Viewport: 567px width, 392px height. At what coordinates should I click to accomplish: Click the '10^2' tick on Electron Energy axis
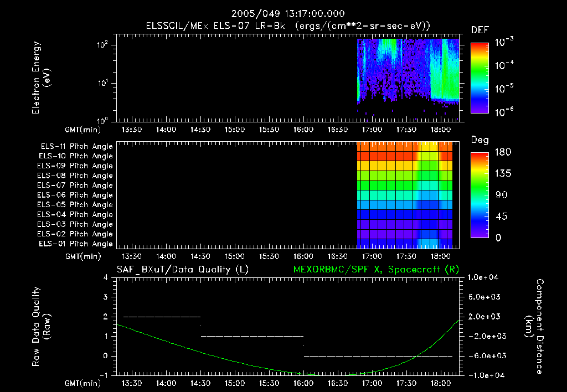[x=103, y=45]
